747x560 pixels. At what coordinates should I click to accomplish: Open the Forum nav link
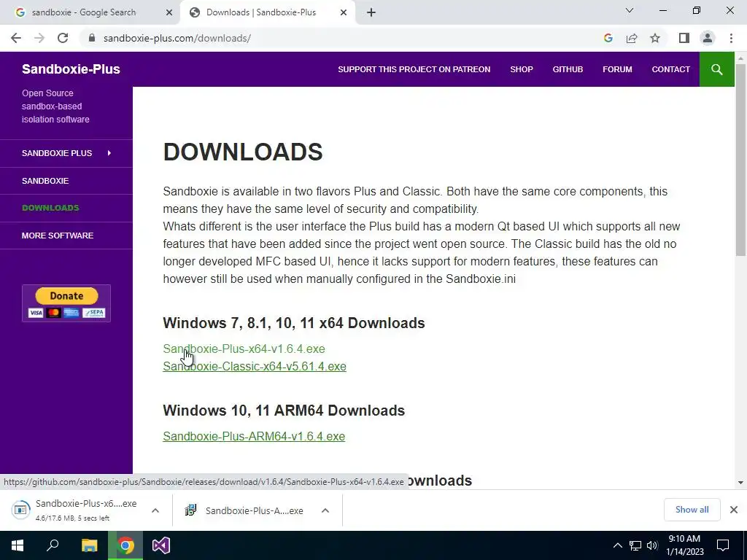(x=617, y=69)
